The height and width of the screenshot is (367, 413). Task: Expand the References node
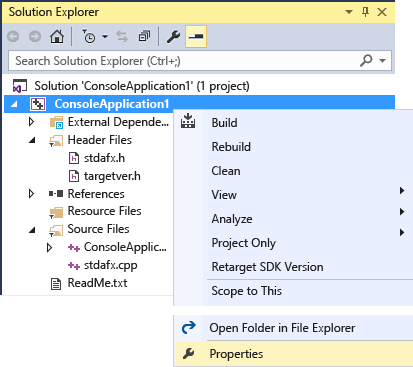coord(31,194)
